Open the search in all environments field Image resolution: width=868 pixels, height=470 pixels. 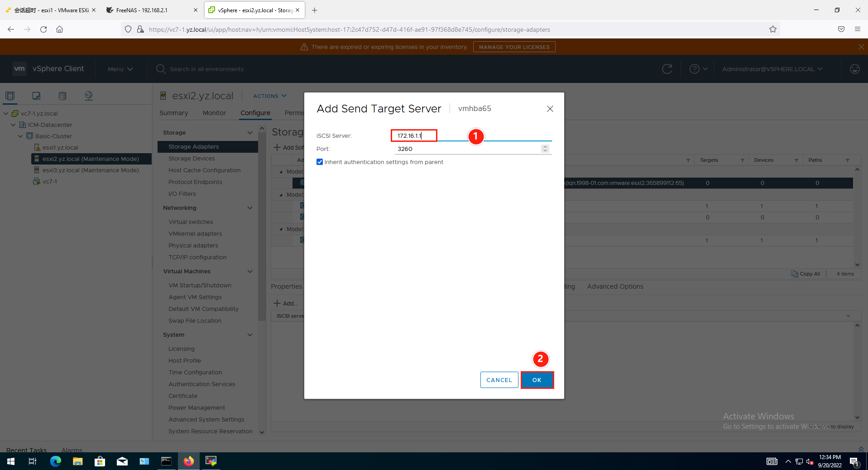(x=206, y=69)
